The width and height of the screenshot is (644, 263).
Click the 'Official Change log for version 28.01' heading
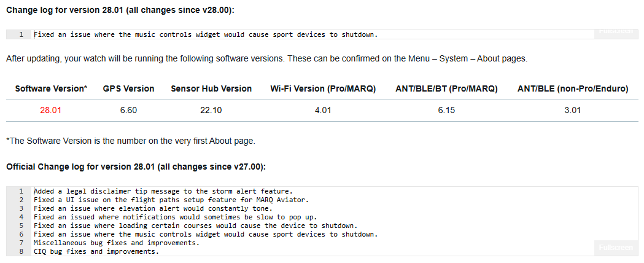pos(135,167)
